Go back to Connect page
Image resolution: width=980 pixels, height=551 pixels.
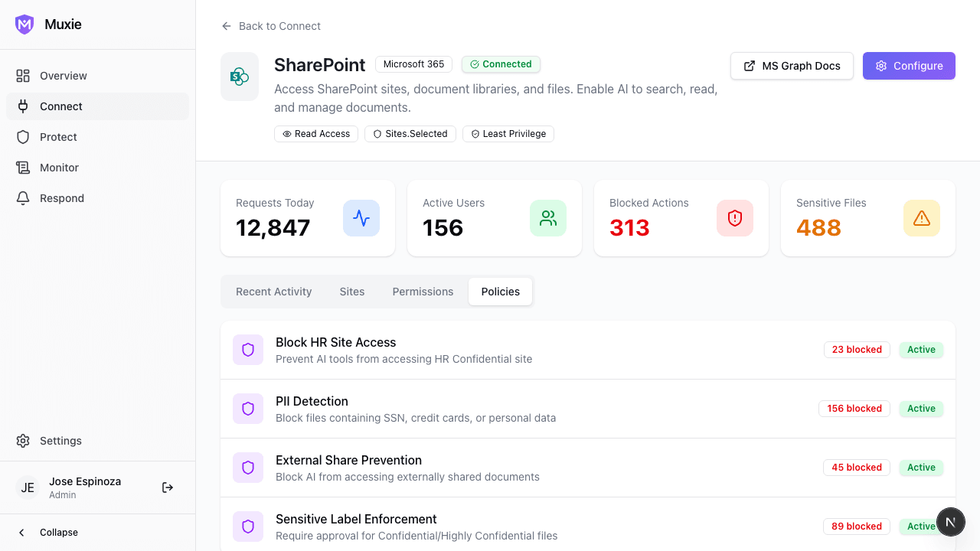pos(271,26)
